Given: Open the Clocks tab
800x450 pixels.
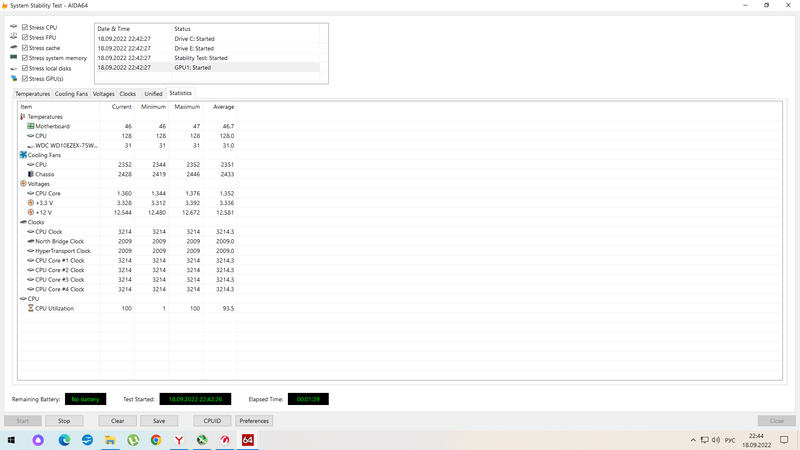Looking at the screenshot, I should click(x=128, y=94).
